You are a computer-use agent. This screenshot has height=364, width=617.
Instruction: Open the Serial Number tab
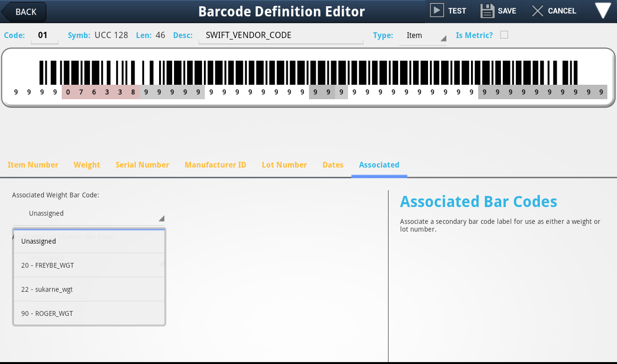click(142, 165)
